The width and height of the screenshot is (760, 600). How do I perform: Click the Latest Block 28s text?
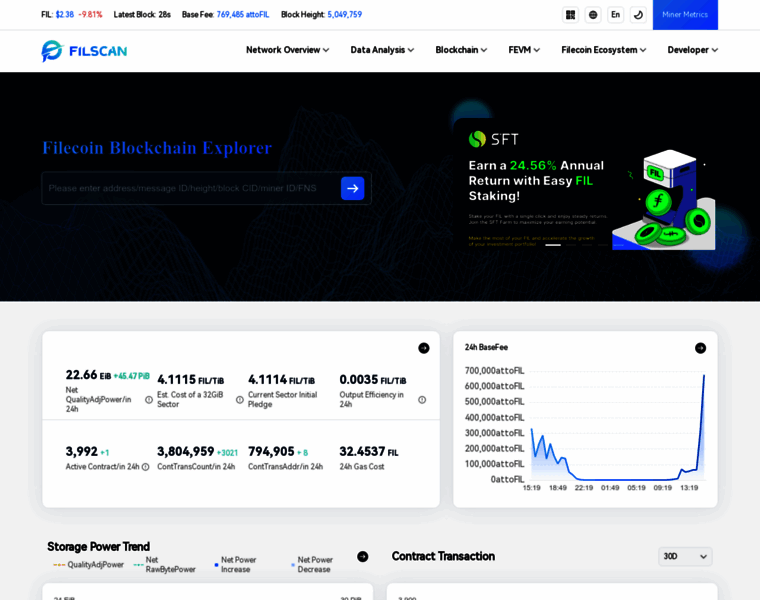(142, 15)
